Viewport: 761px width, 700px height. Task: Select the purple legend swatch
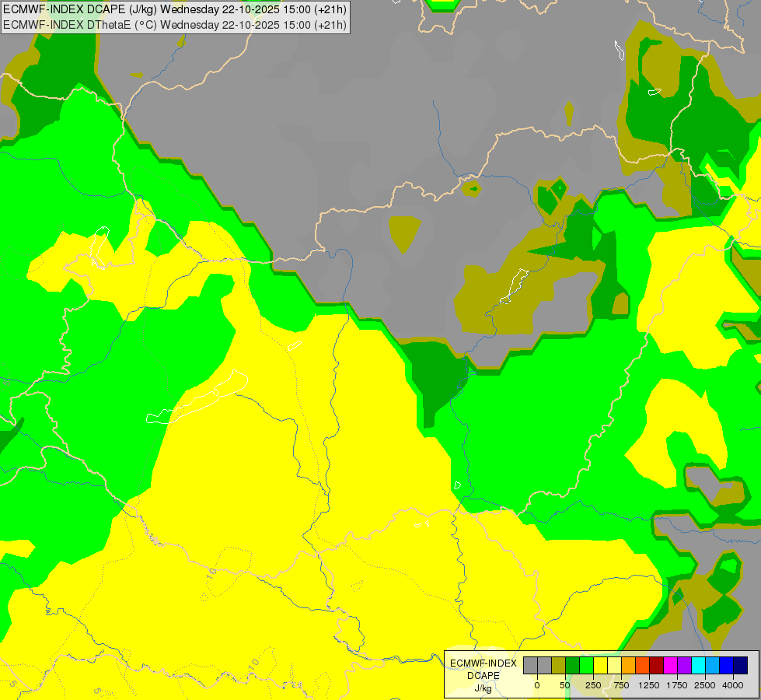(x=684, y=665)
